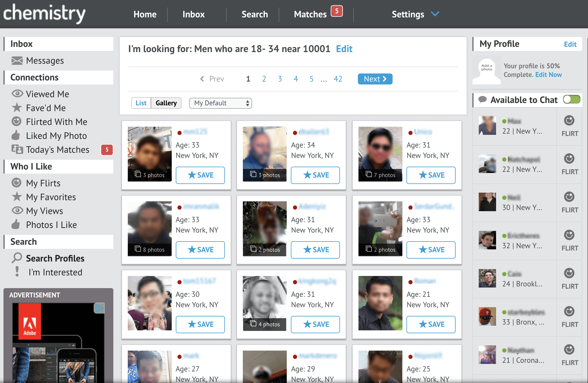588x383 pixels.
Task: Open the Inbox nav item
Action: click(x=193, y=14)
